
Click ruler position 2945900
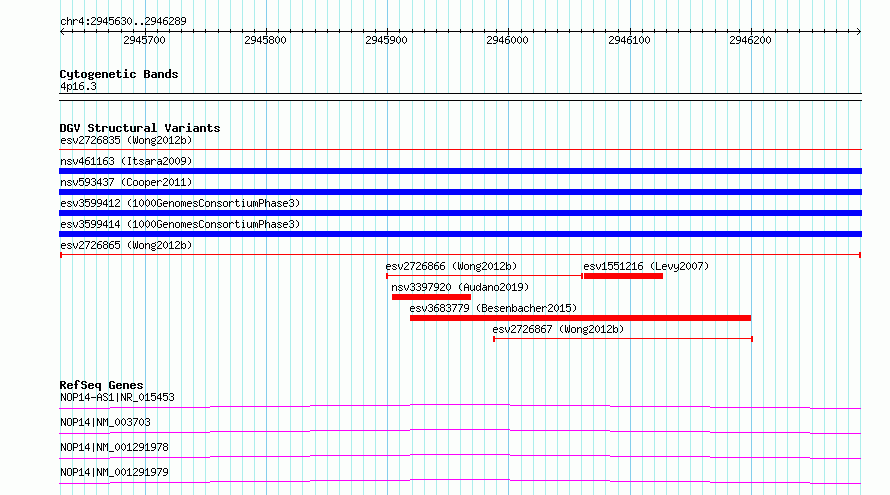point(387,40)
